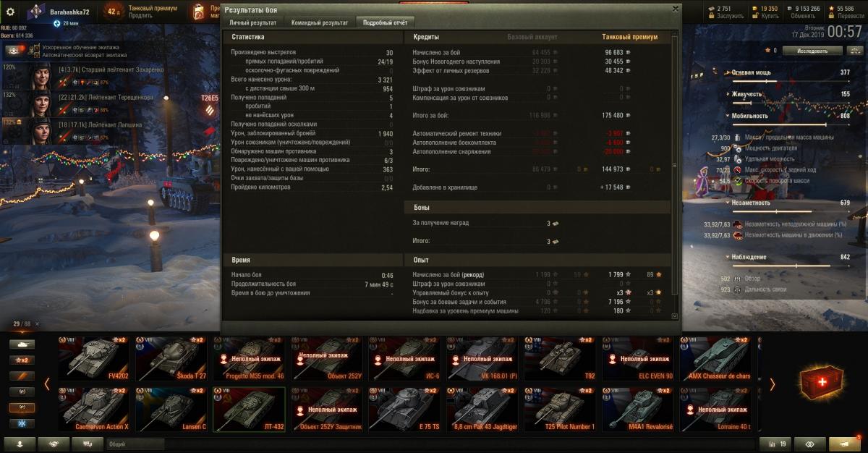Toggle the x2 experience bonus carousel filter
This screenshot has height=453, width=868.
(22, 360)
